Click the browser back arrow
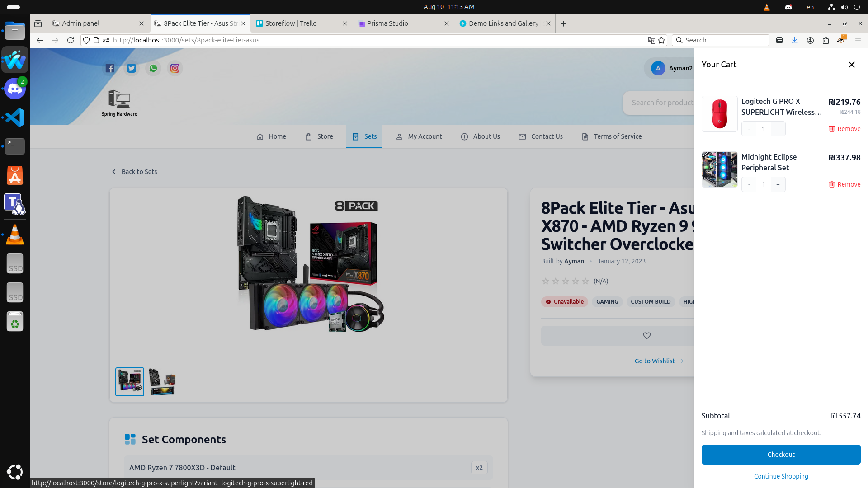The height and width of the screenshot is (488, 868). coord(40,40)
